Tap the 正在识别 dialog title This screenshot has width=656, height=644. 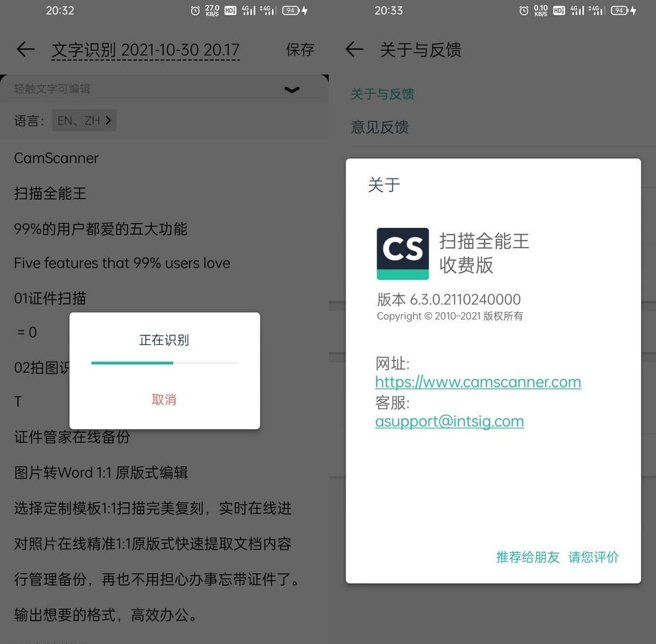164,340
